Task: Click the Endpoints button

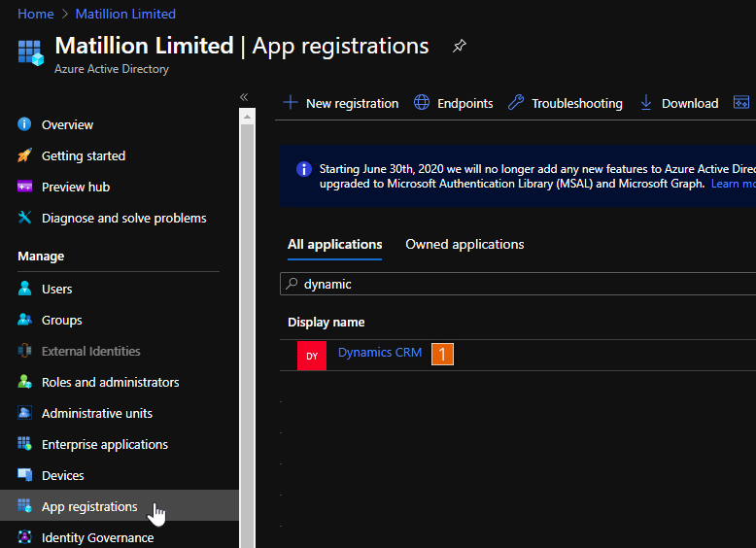Action: point(454,103)
